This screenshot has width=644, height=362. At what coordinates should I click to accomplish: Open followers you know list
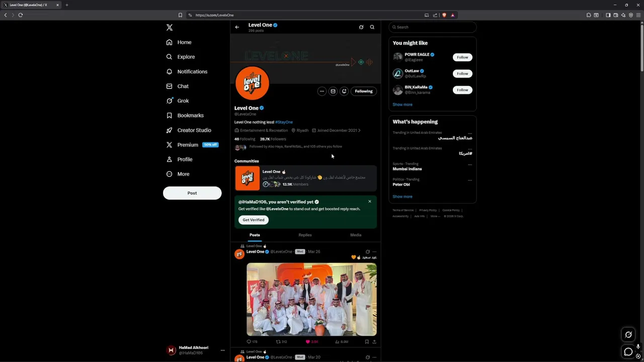point(288,147)
